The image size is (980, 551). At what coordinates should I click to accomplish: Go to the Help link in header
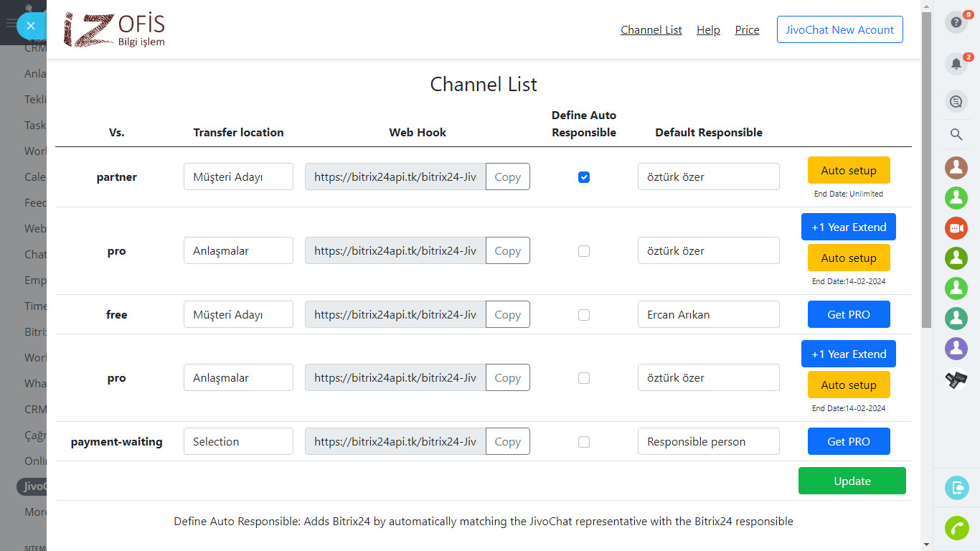click(x=708, y=30)
